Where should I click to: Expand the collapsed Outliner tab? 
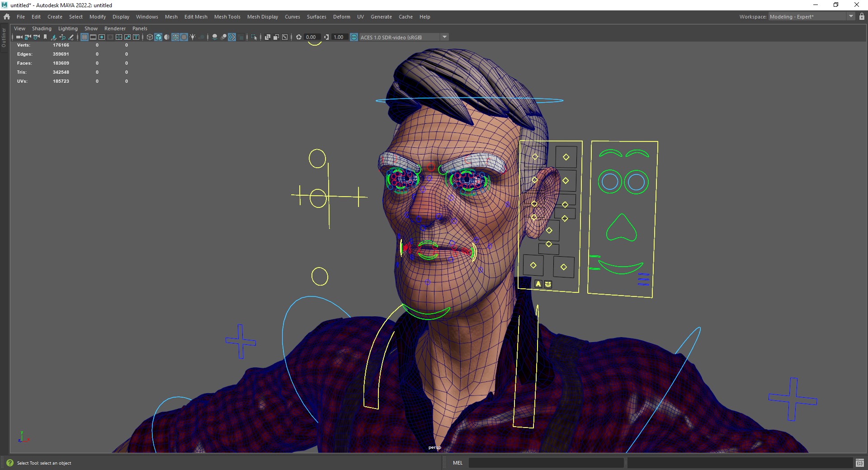click(4, 37)
